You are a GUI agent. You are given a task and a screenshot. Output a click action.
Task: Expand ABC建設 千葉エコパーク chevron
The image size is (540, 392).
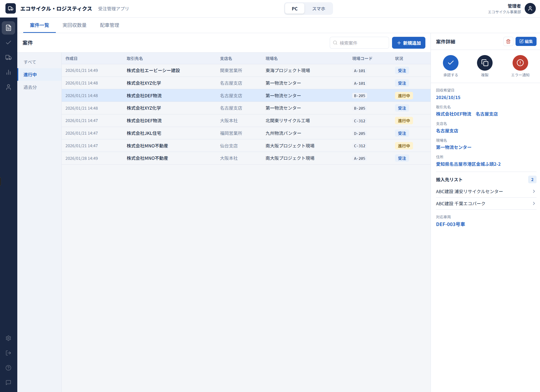click(534, 204)
